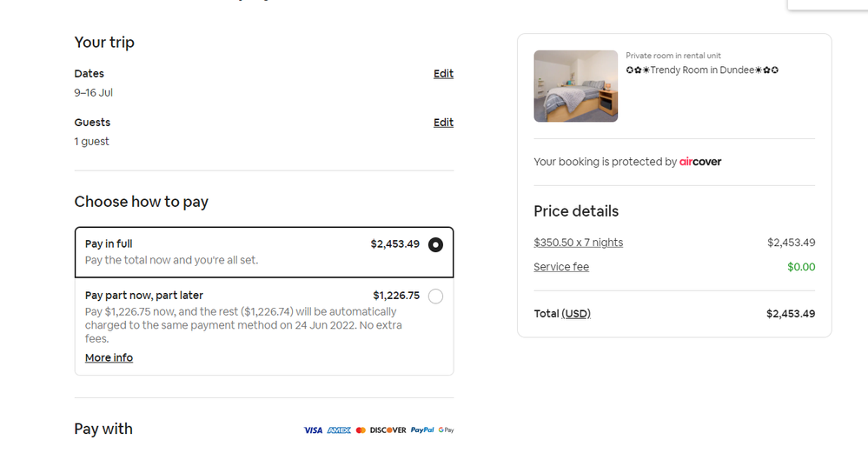Edit the number of guests

coord(443,123)
